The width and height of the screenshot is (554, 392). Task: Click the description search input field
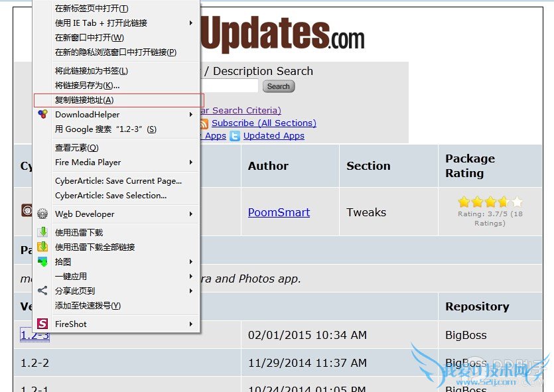pos(230,86)
